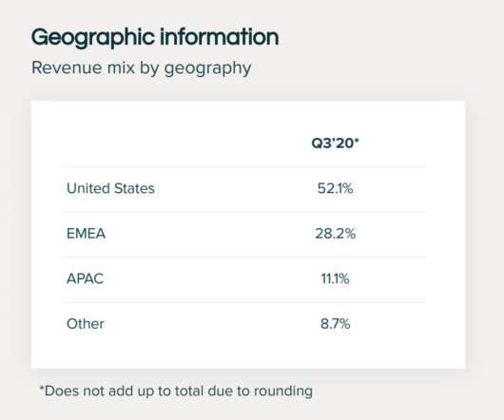The width and height of the screenshot is (504, 420).
Task: Click the asterisk before the footnote
Action: click(x=42, y=388)
